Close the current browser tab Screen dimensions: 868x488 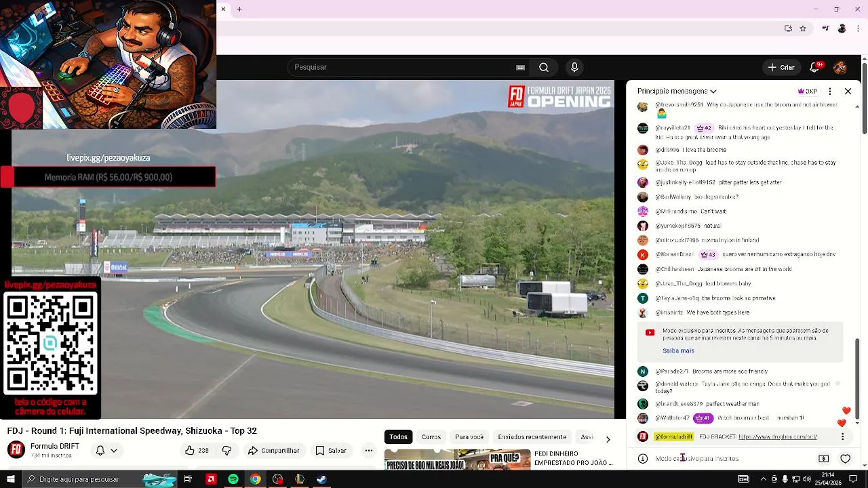[223, 9]
